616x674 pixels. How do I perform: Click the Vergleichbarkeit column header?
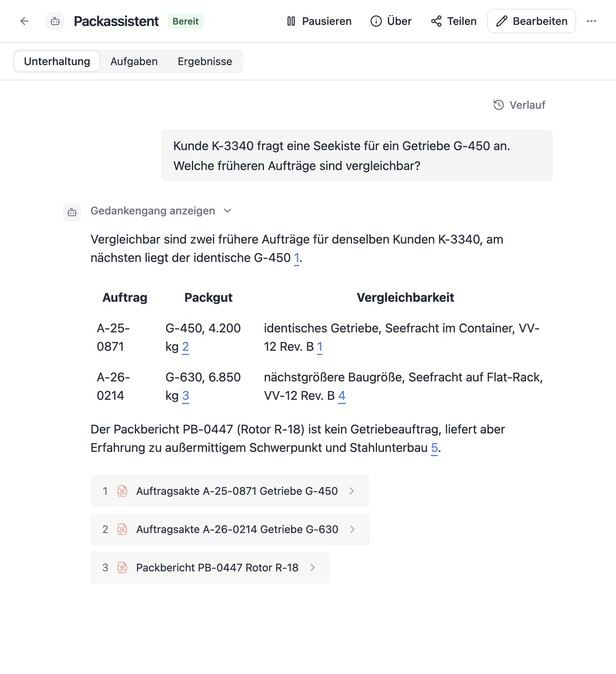pyautogui.click(x=405, y=298)
